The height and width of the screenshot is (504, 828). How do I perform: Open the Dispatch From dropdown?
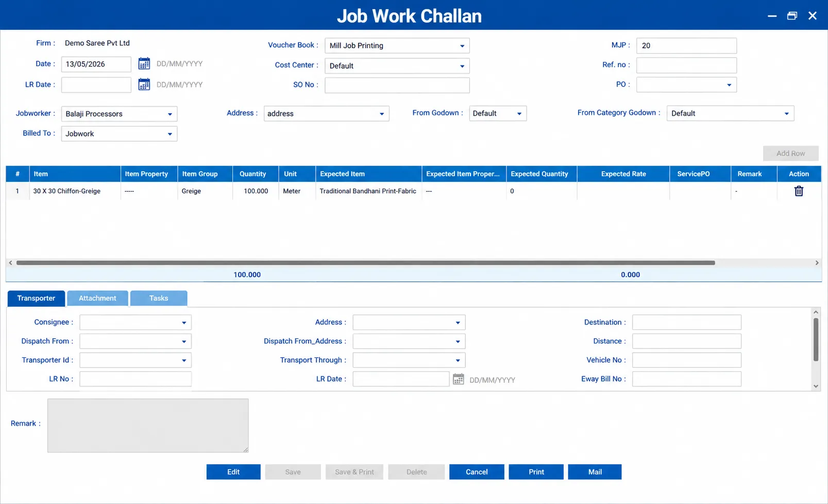(136, 341)
